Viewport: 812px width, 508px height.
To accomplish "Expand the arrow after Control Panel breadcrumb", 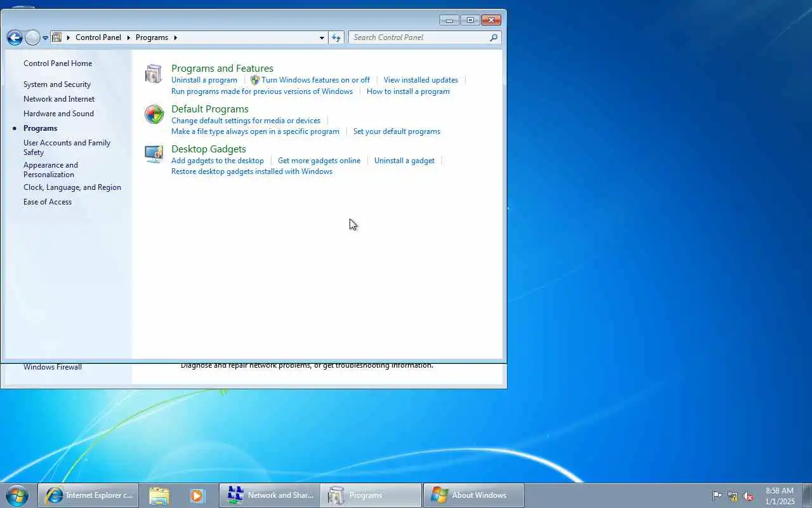I will (x=128, y=37).
